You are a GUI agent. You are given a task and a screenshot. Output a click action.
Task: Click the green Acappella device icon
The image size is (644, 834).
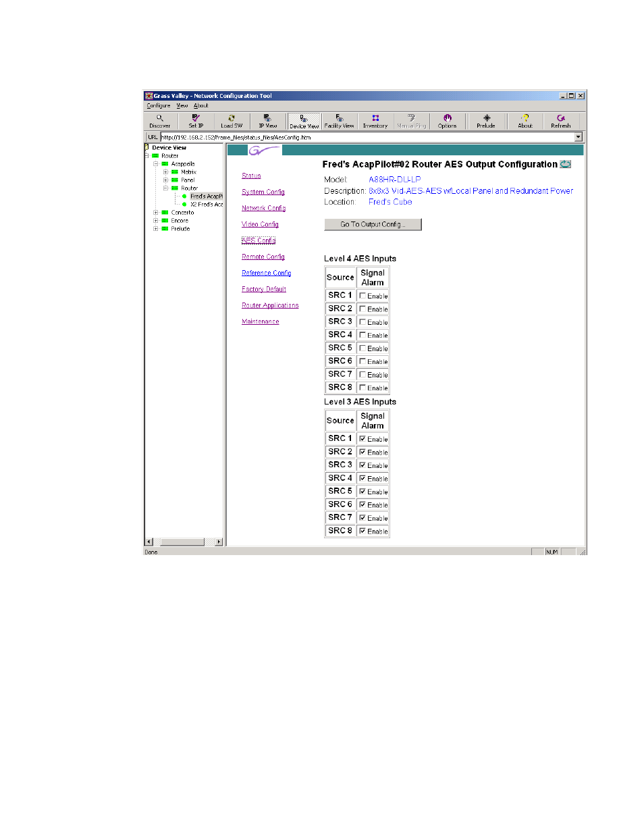coord(165,164)
